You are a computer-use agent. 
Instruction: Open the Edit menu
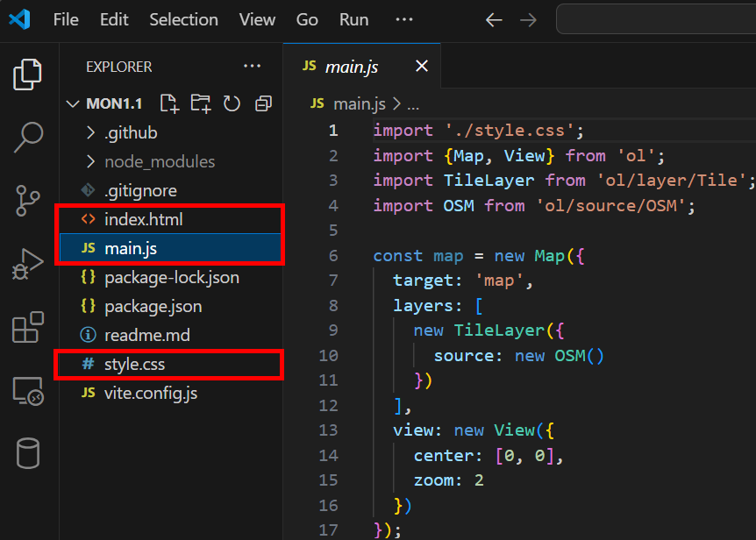pyautogui.click(x=114, y=20)
